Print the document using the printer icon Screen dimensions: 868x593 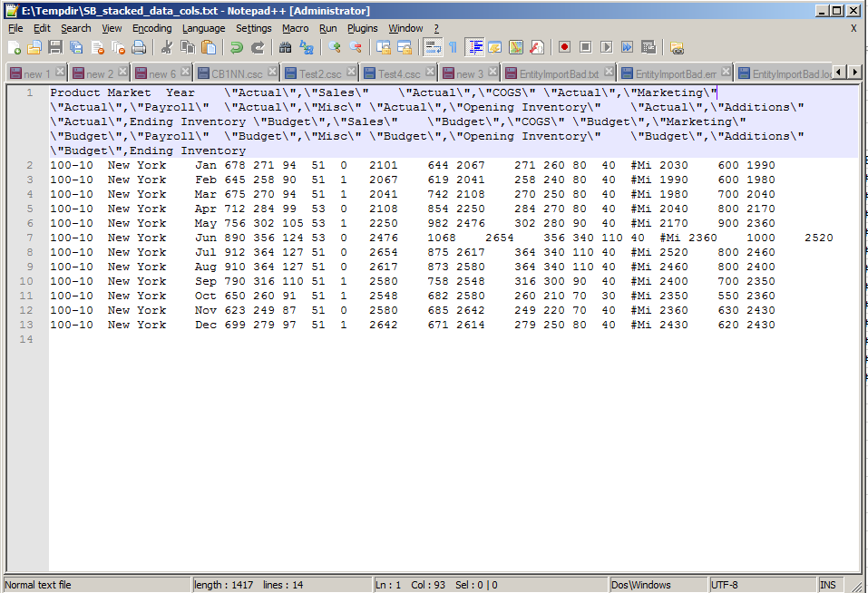[139, 48]
